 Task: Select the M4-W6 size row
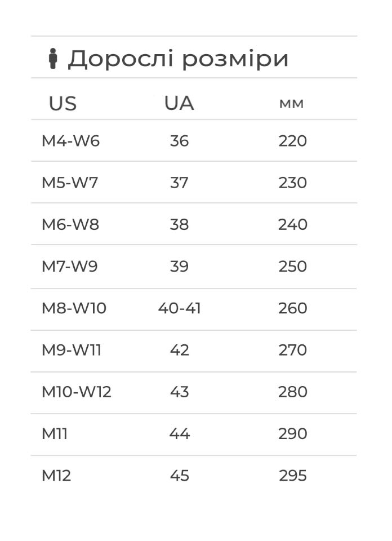70,141
